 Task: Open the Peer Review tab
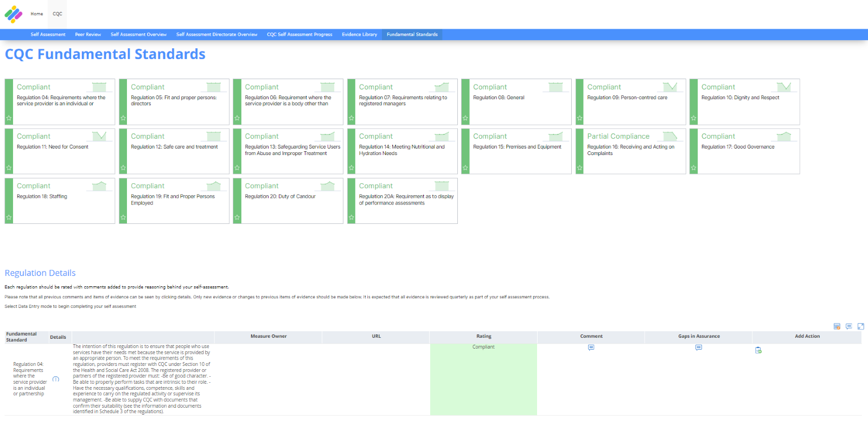coord(88,34)
